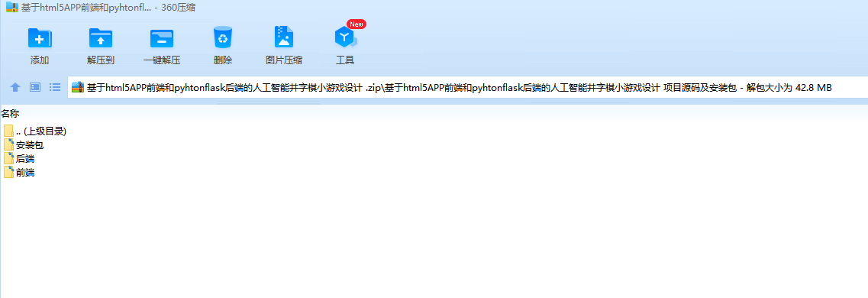Click the archive path address field
868x298 pixels.
(x=467, y=88)
